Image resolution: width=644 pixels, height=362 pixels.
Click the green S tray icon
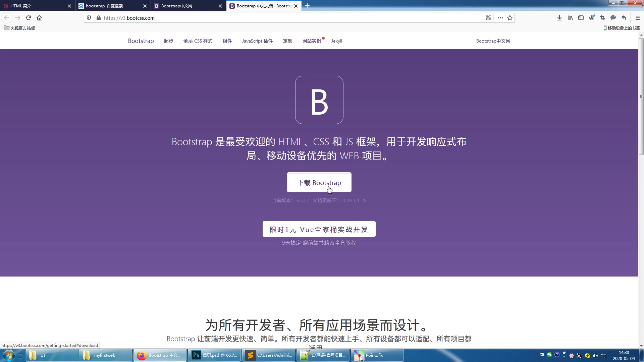pyautogui.click(x=549, y=355)
